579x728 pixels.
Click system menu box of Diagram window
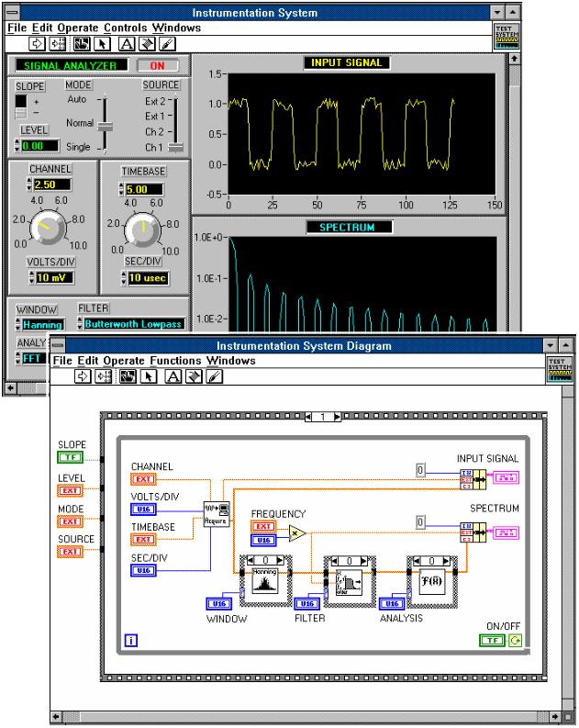pyautogui.click(x=58, y=346)
